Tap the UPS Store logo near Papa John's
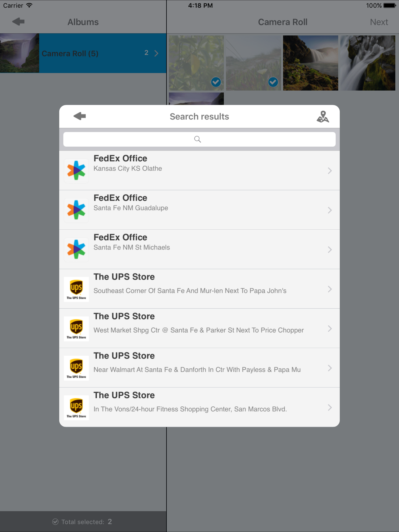399x532 pixels. click(76, 289)
